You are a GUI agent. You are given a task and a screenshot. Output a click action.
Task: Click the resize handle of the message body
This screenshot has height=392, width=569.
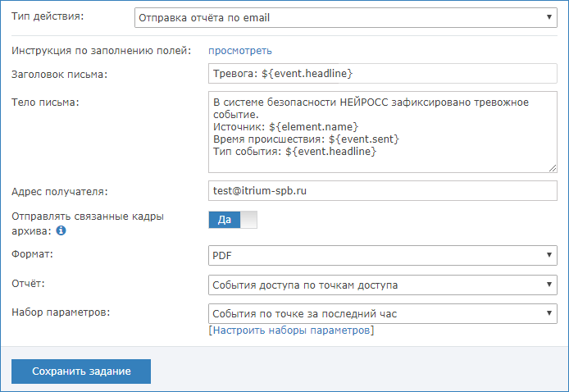[x=553, y=167]
